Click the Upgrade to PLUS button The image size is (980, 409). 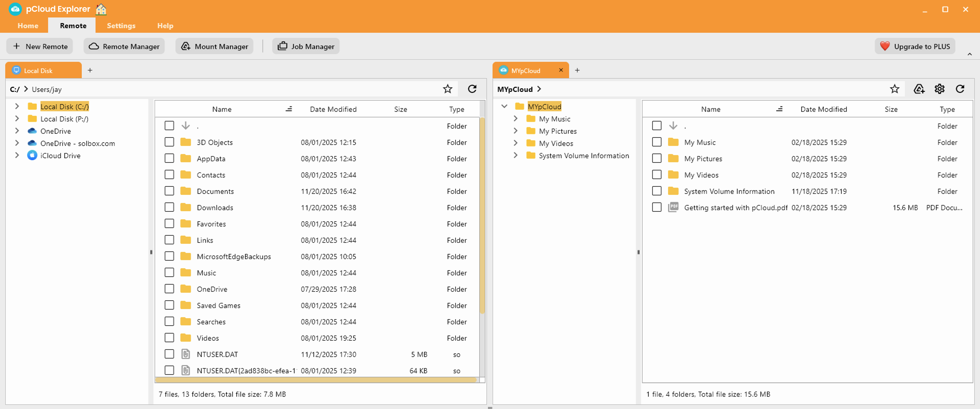915,46
